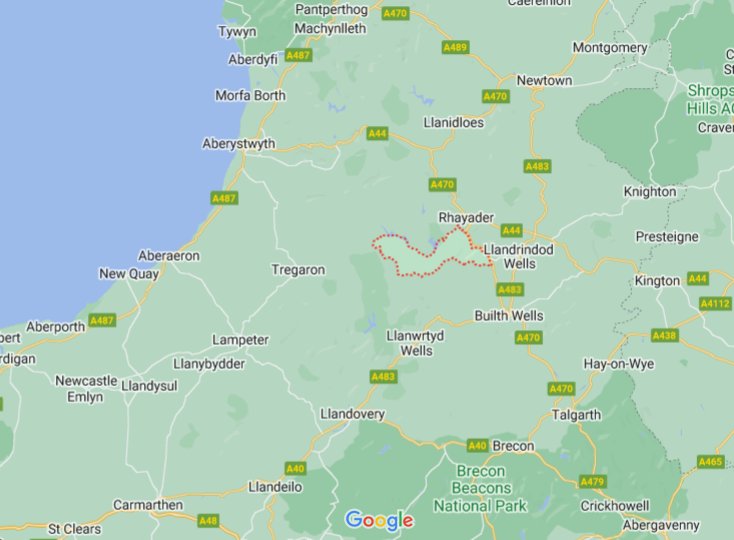The width and height of the screenshot is (734, 540).
Task: Select the red dotted boundary region
Action: pos(431,254)
